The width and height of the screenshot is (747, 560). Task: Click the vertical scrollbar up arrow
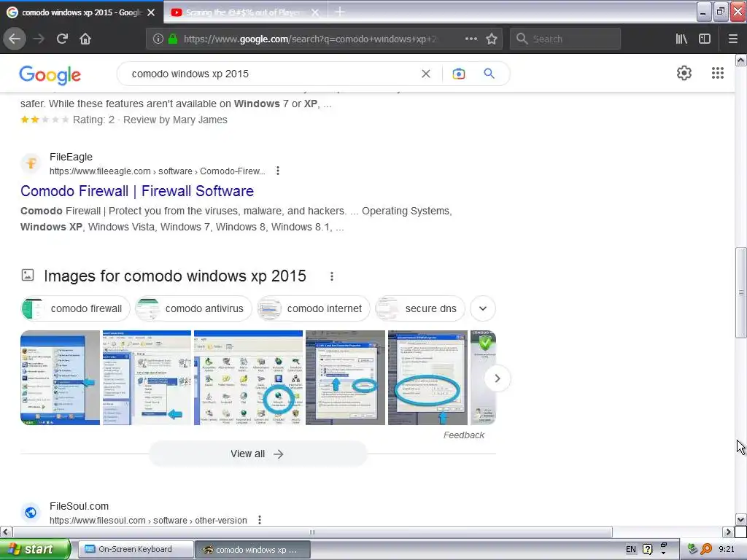[x=741, y=61]
